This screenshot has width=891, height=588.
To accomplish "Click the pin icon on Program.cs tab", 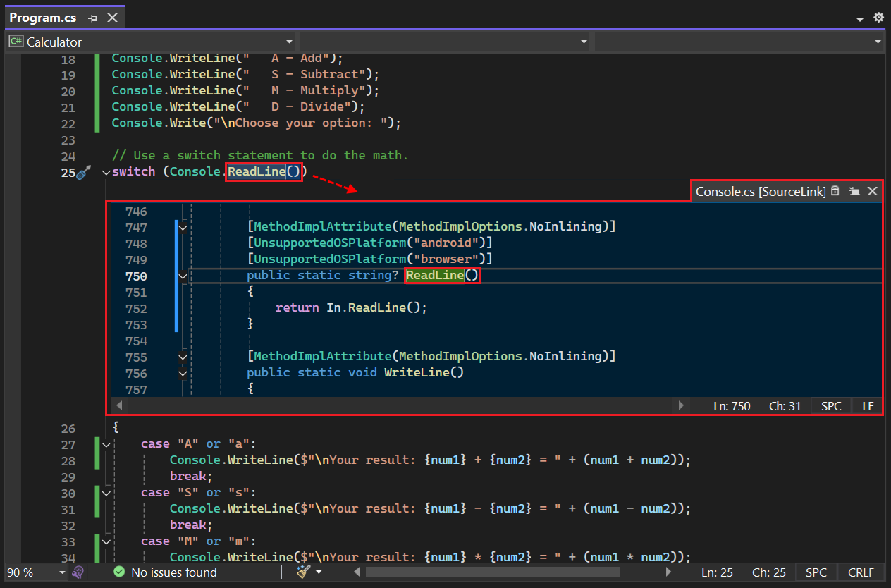I will (92, 18).
